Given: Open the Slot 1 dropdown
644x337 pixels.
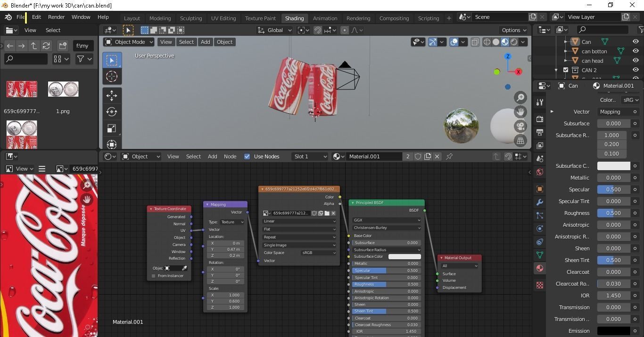Looking at the screenshot, I should point(310,156).
